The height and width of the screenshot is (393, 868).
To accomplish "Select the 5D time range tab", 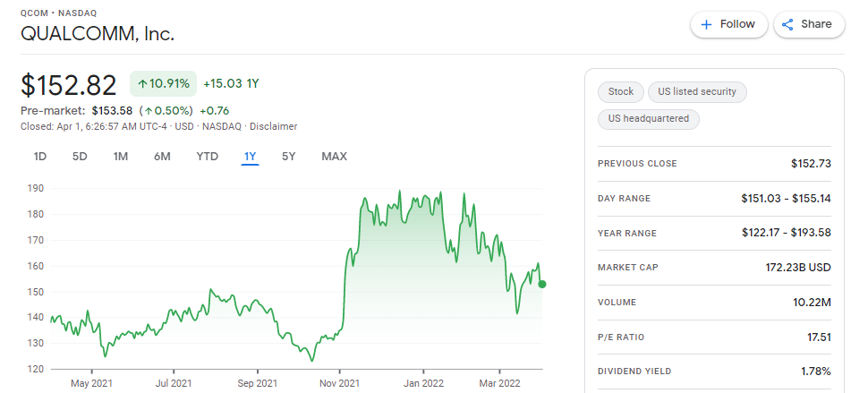I will tap(80, 157).
